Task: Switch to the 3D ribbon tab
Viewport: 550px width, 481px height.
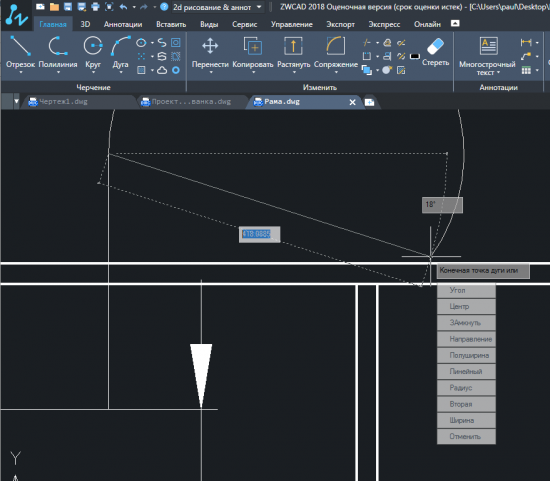Action: (x=85, y=24)
